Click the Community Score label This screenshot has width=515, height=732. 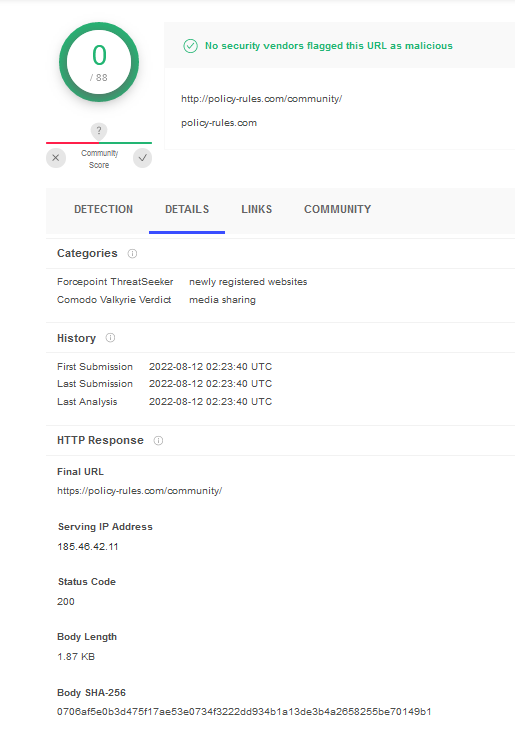99,159
